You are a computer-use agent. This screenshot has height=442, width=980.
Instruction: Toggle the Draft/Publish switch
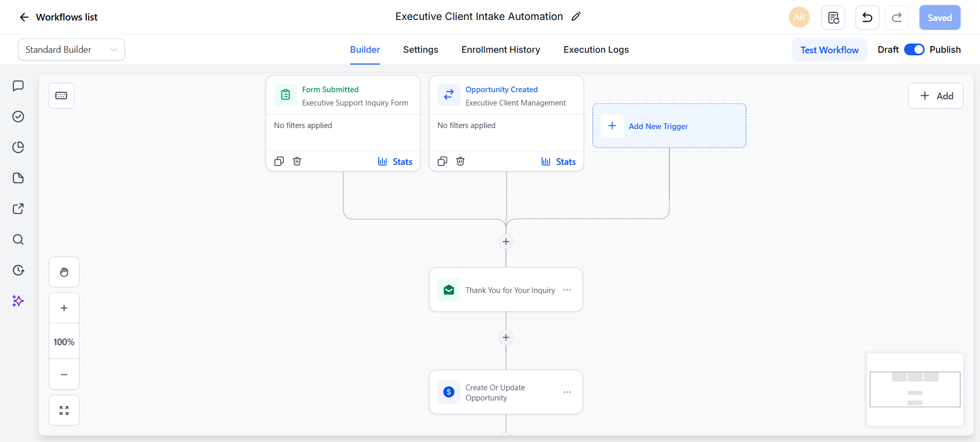point(914,50)
